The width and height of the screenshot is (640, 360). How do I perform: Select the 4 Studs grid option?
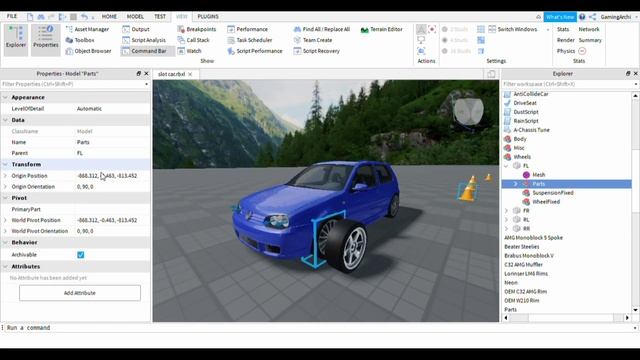click(x=455, y=40)
